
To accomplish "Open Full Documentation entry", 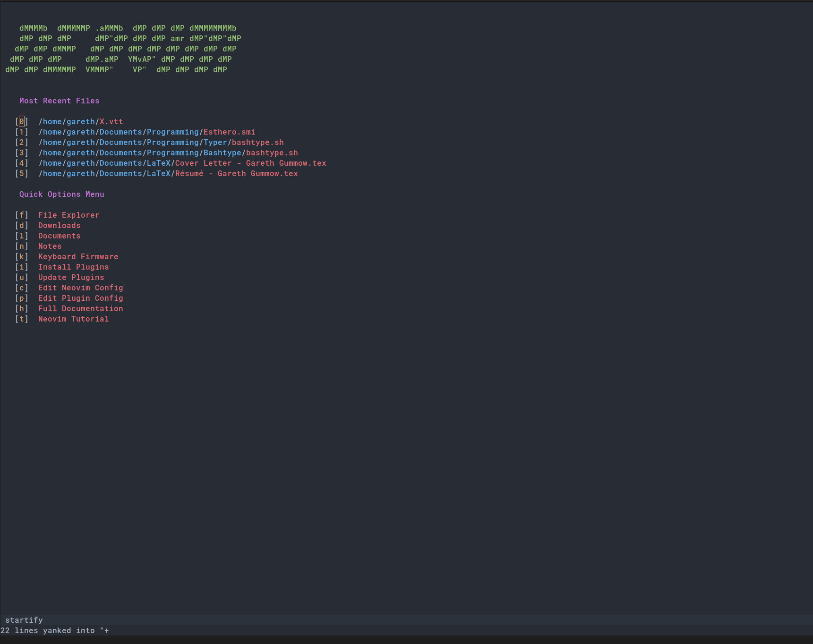I will coord(81,308).
